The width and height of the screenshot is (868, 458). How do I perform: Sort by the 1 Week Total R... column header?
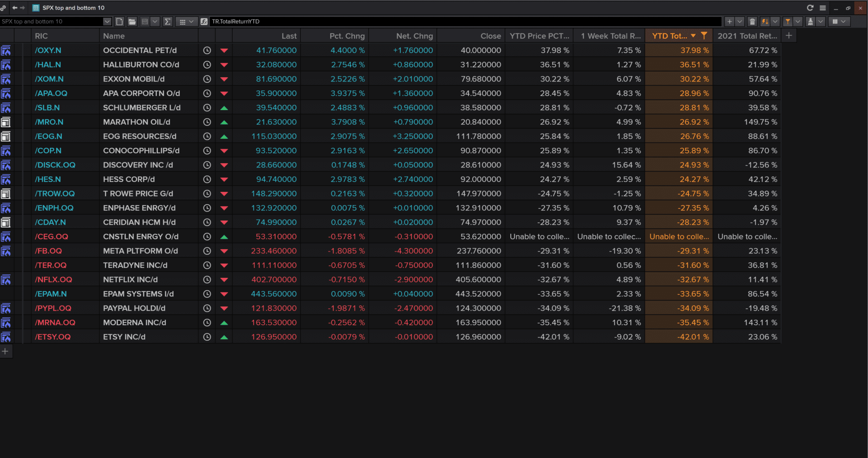(609, 36)
